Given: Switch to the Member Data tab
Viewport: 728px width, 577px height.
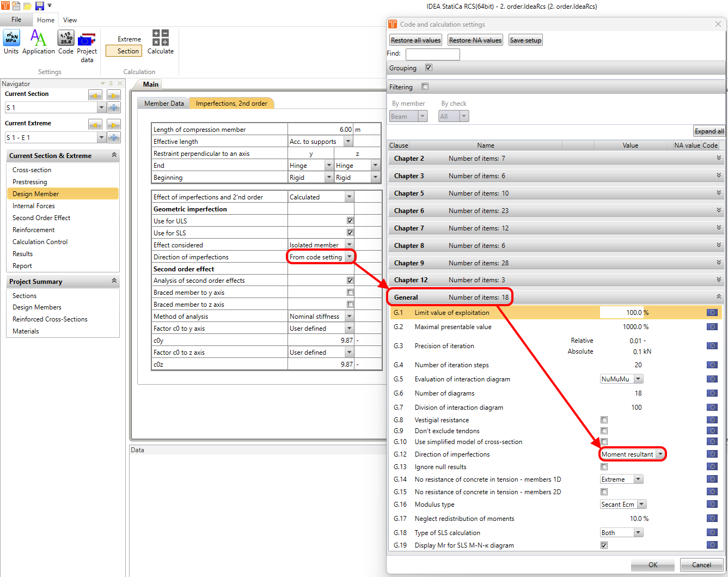Looking at the screenshot, I should pos(164,104).
